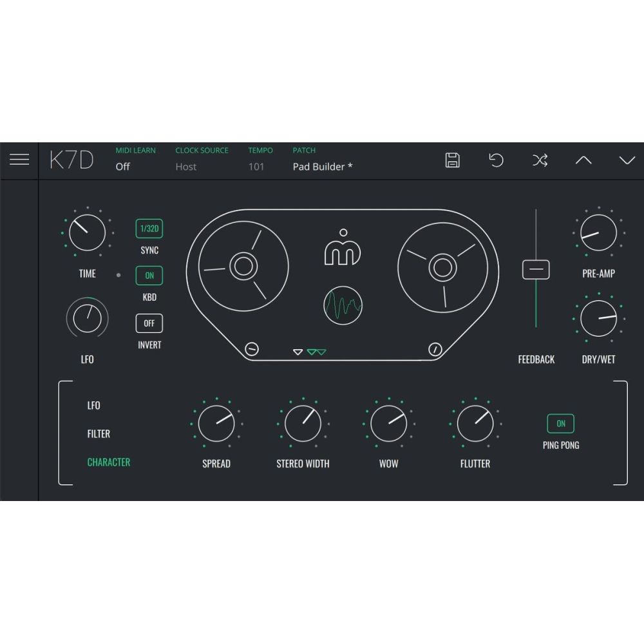Open the 1/32D sync value selector
The width and height of the screenshot is (644, 644).
tap(149, 229)
